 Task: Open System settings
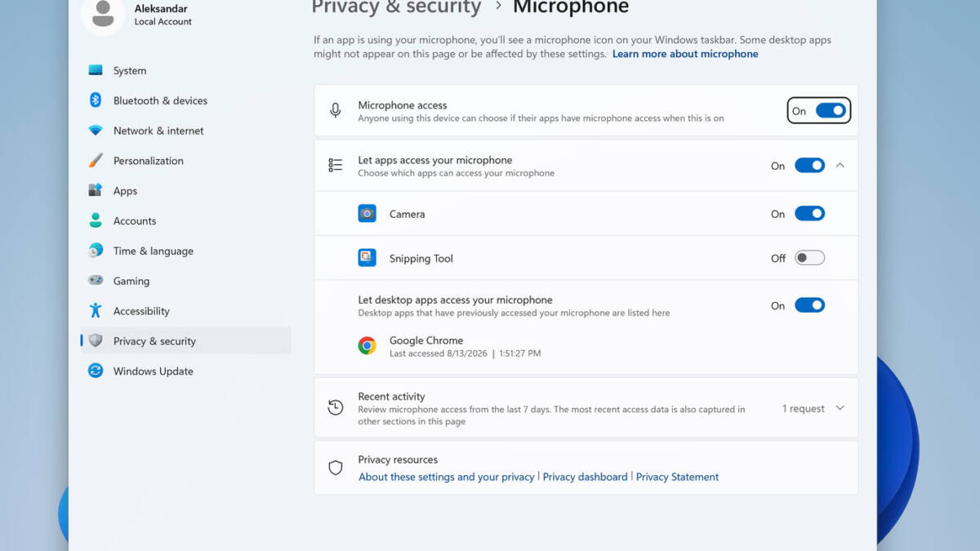[186, 70]
